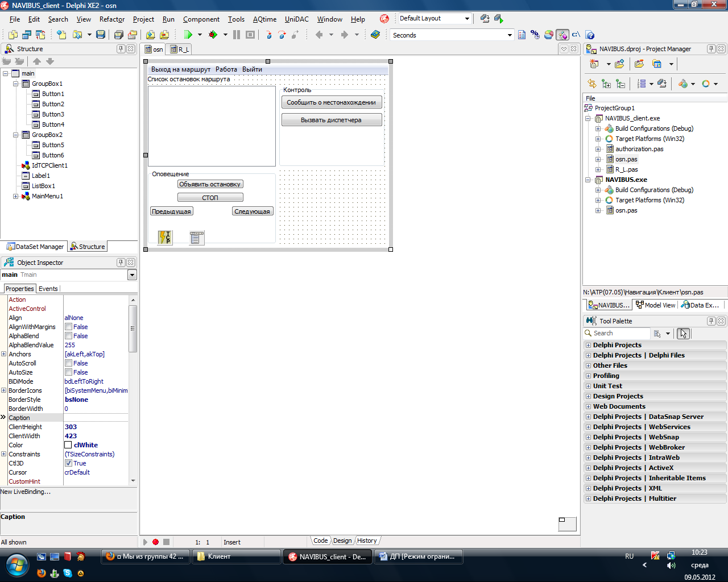This screenshot has height=582, width=728.
Task: Toggle the AutoSize checkbox
Action: point(68,372)
